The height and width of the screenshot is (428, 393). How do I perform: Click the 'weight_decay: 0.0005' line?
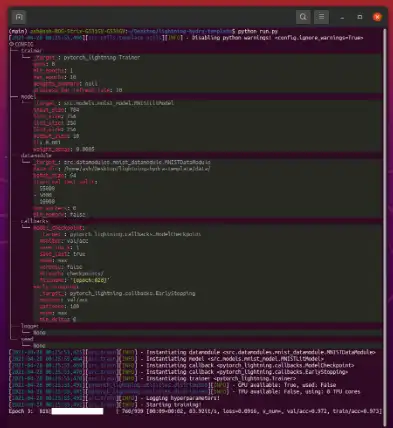64,149
